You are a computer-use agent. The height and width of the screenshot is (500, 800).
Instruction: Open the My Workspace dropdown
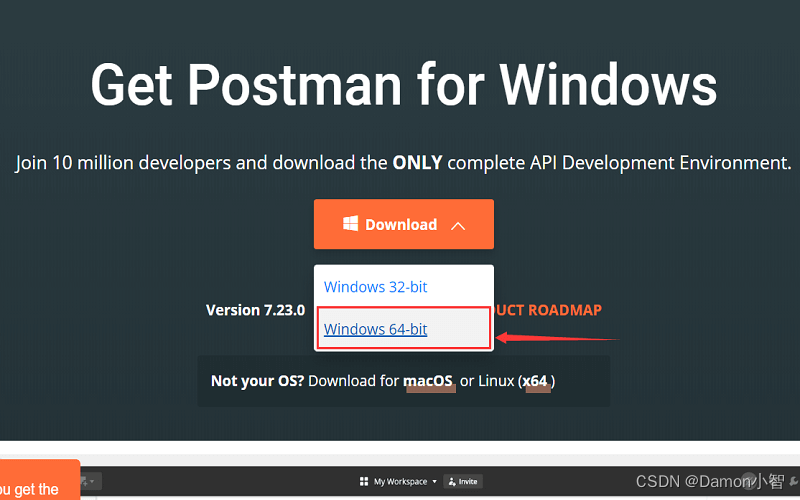pyautogui.click(x=406, y=482)
